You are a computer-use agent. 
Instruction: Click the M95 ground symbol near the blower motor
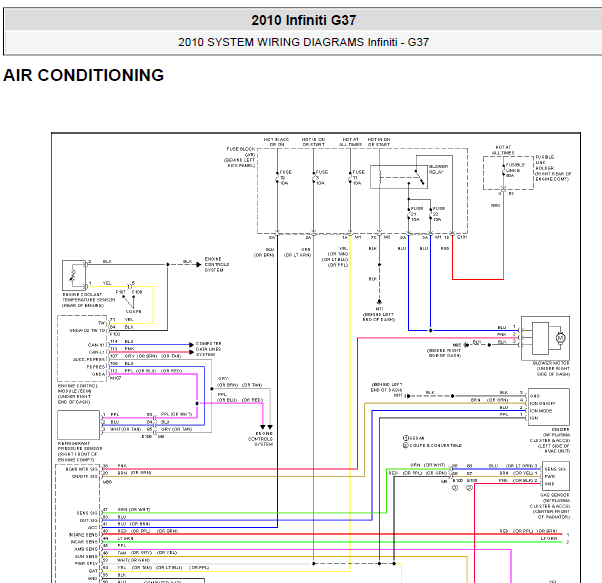[x=466, y=345]
